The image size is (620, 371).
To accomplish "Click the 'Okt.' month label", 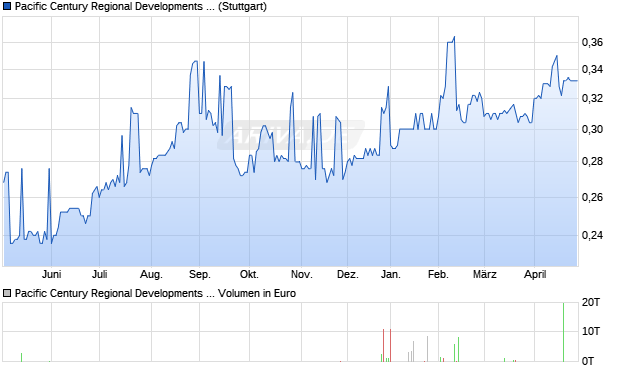I will (x=250, y=274).
